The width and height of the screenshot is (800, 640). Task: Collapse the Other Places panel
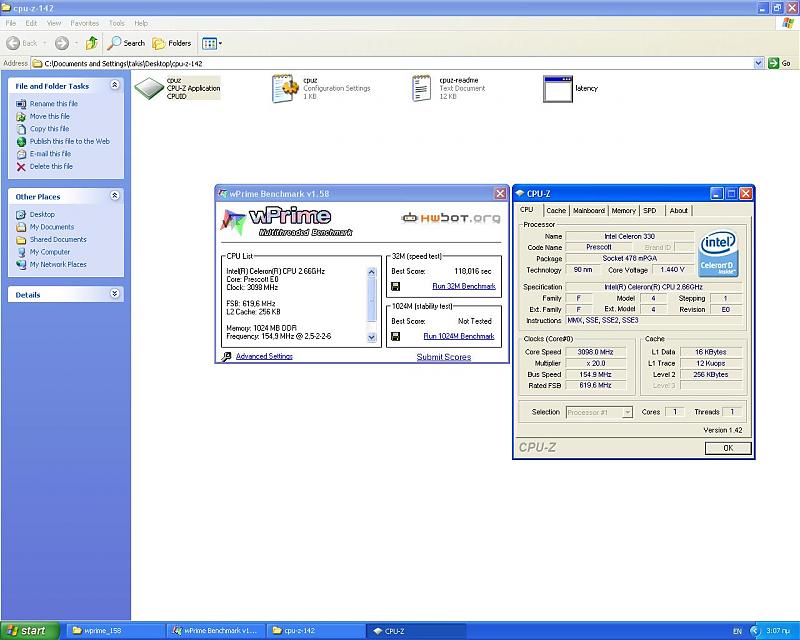[115, 195]
